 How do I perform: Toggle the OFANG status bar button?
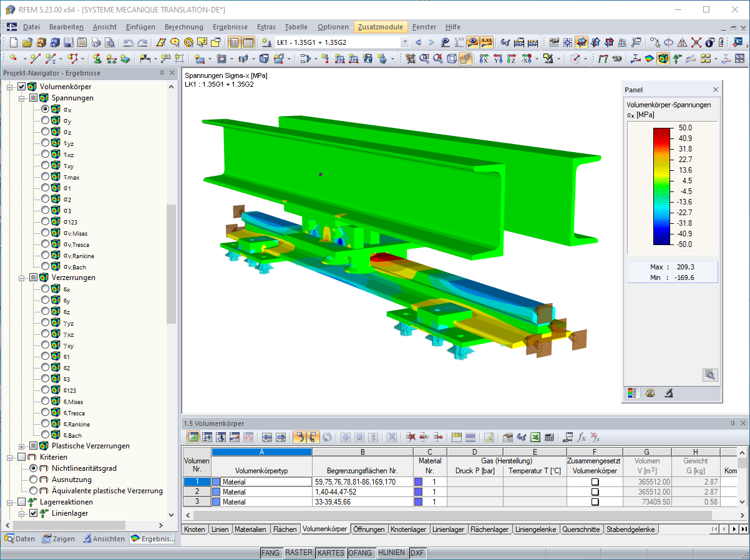[x=361, y=553]
